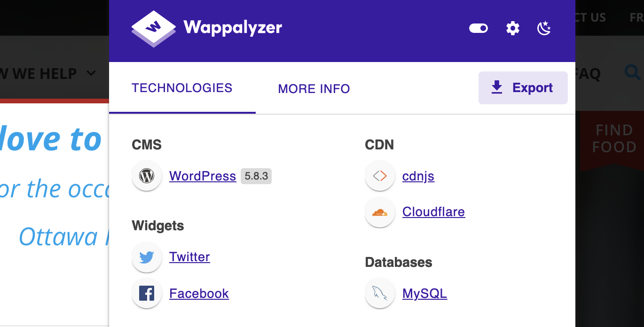Toggle the Wappalyzer extension on or off

pyautogui.click(x=479, y=28)
